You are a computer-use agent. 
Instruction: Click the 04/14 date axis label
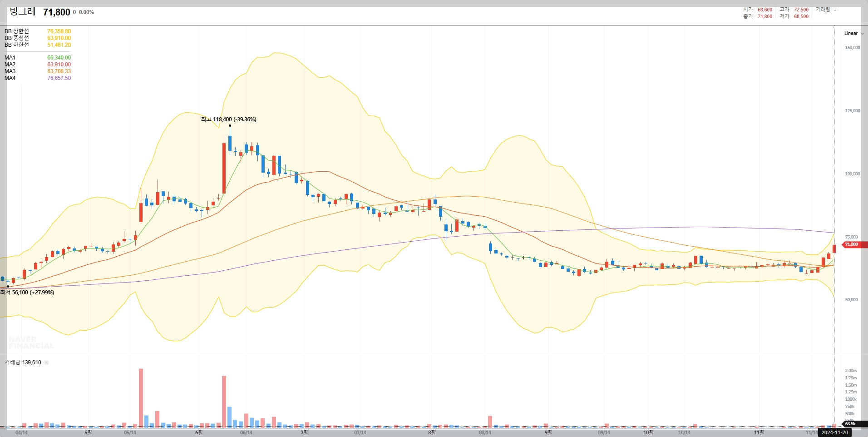point(21,433)
